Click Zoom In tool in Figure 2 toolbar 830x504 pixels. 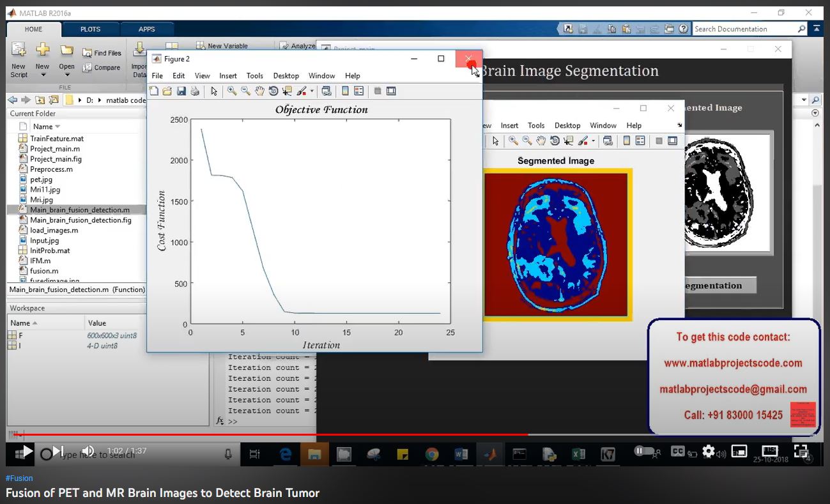[x=232, y=91]
